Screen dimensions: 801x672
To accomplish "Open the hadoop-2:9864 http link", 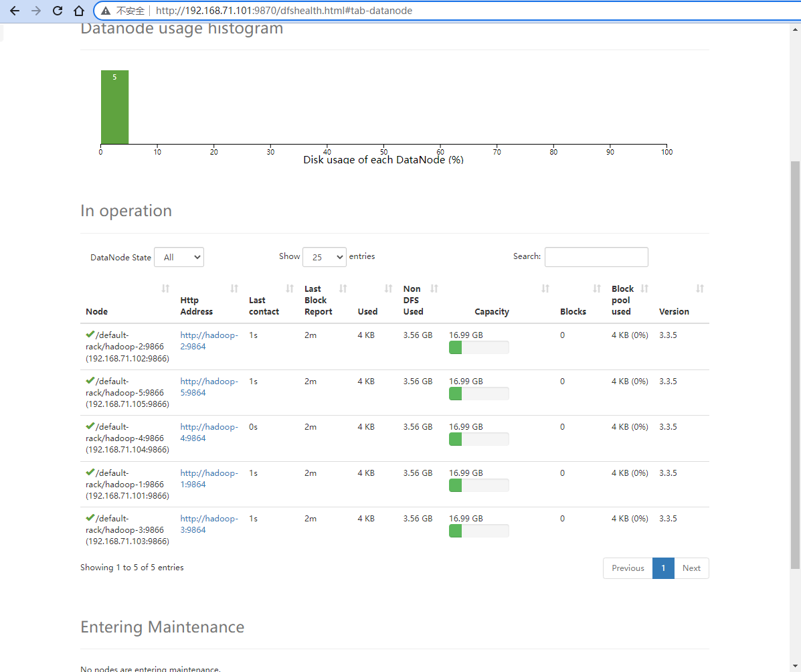I will pyautogui.click(x=209, y=341).
